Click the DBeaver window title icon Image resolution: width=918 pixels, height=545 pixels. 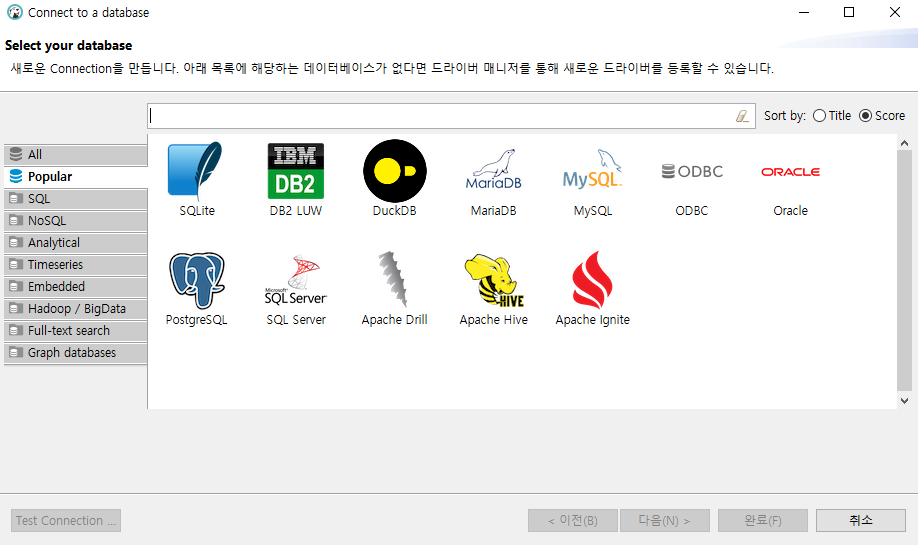pos(15,12)
